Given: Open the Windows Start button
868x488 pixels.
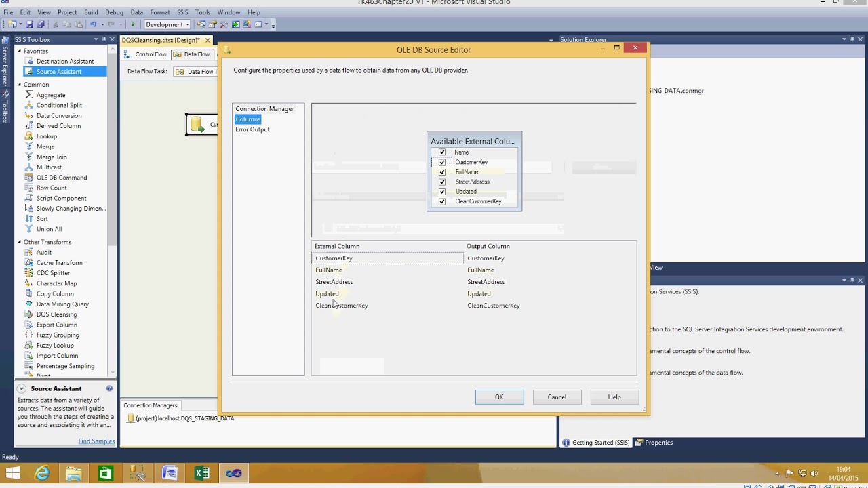Looking at the screenshot, I should (x=12, y=473).
